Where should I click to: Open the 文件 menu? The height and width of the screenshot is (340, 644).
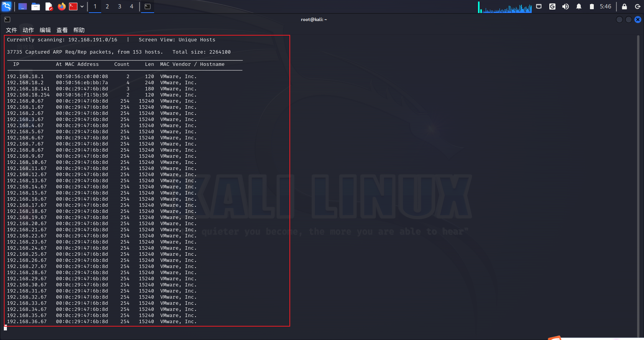(11, 30)
